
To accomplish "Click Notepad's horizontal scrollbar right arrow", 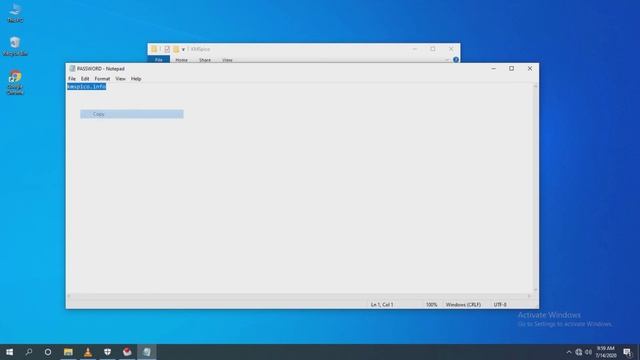I will click(529, 296).
